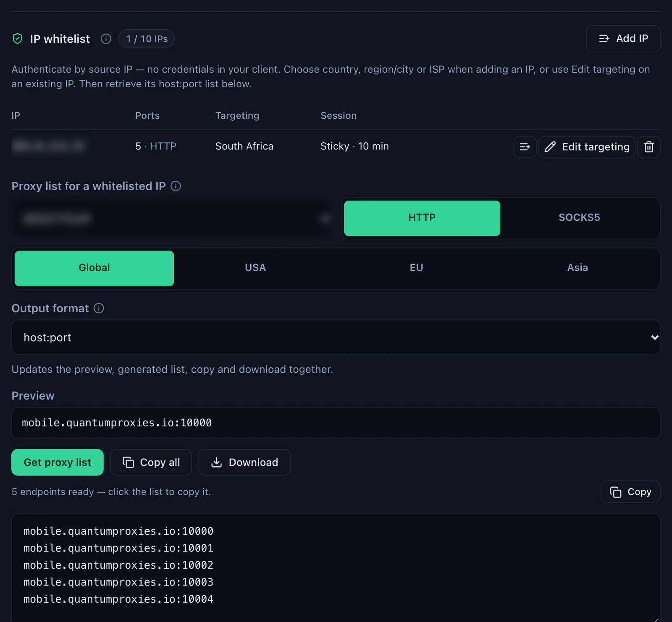672x622 pixels.
Task: Switch to the USA region tab
Action: 255,268
